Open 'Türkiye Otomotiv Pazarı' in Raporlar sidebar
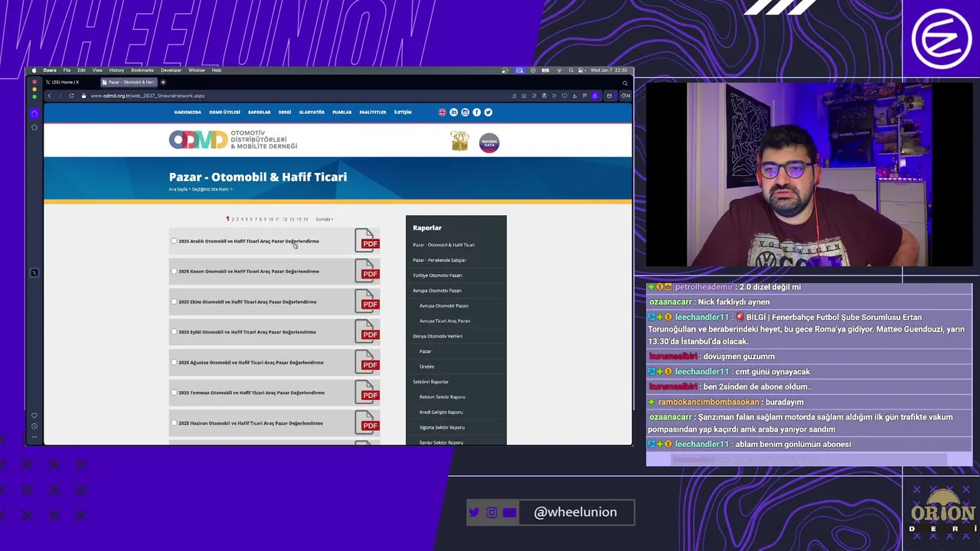980x551 pixels. click(x=437, y=275)
